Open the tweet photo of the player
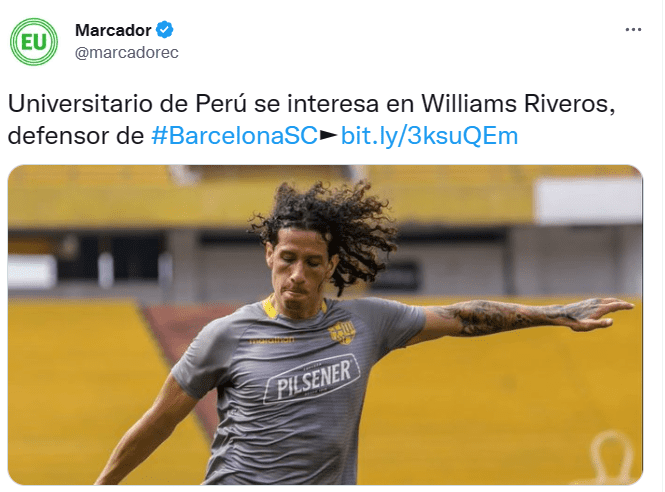Screen dimensions: 665x492 tap(325, 325)
